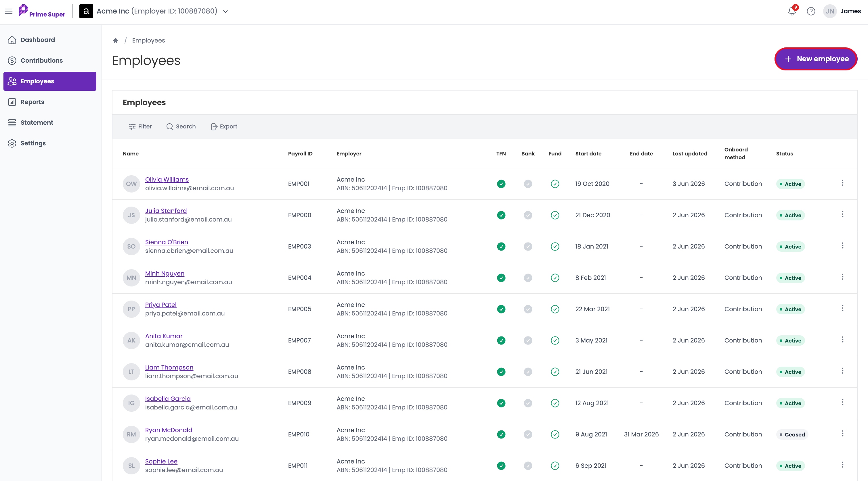Image resolution: width=868 pixels, height=481 pixels.
Task: Open row actions menu for Minh Nguyen
Action: (x=842, y=277)
